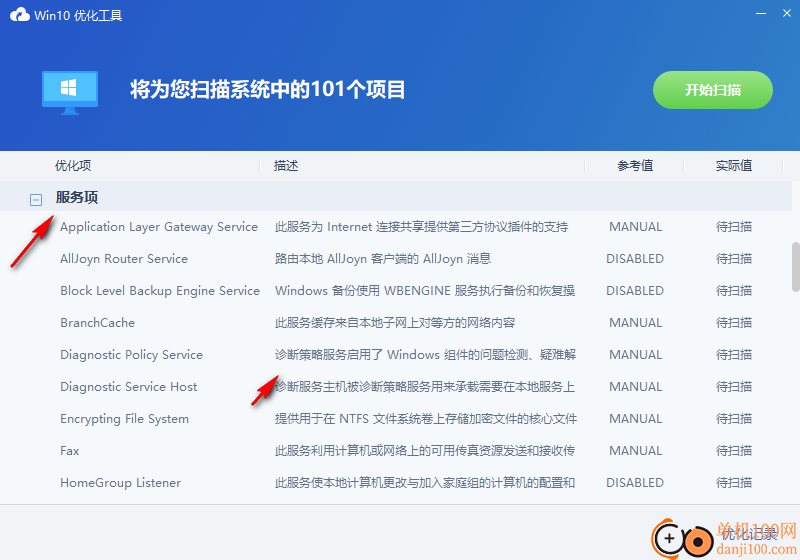The image size is (800, 560).
Task: Click MANUAL value for Encrypting File System
Action: click(x=635, y=419)
